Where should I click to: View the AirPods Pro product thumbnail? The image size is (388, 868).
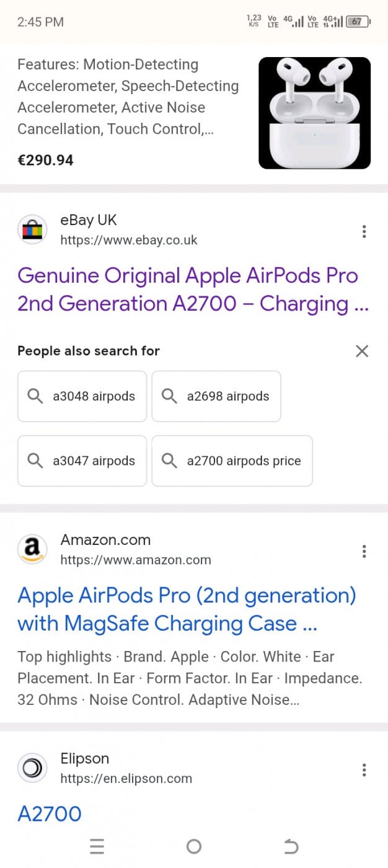(314, 113)
